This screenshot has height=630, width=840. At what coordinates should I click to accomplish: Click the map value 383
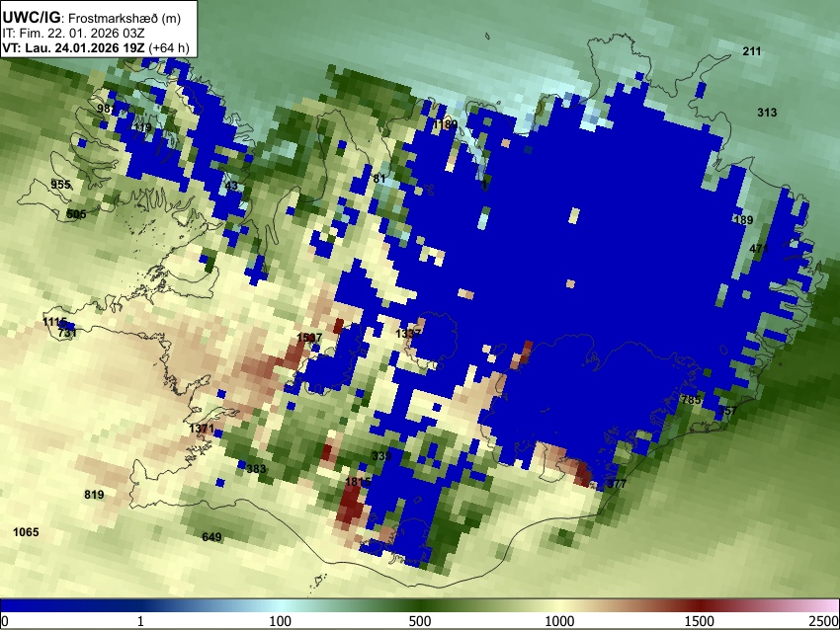tap(256, 469)
